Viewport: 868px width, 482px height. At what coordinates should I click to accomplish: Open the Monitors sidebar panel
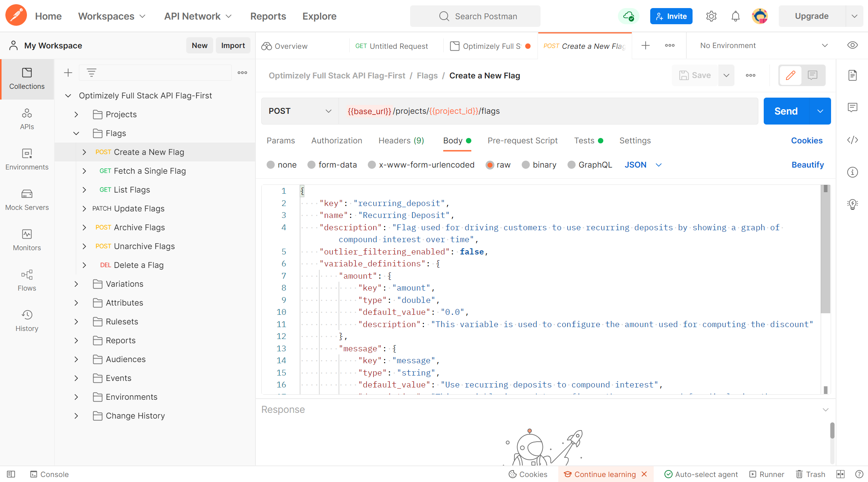[x=27, y=240]
